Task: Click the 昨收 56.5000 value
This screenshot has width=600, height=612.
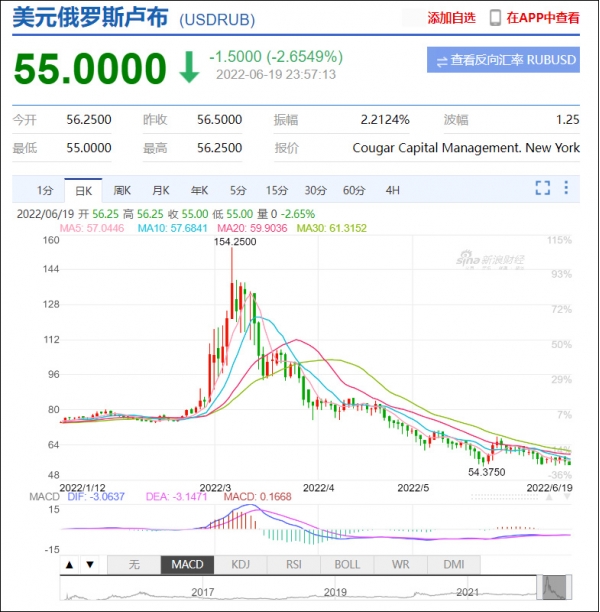Action: click(x=219, y=119)
